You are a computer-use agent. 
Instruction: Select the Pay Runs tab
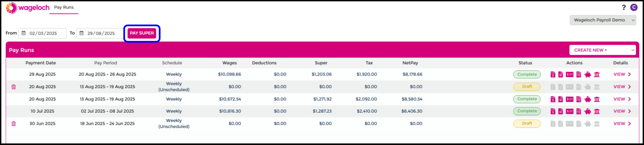(64, 7)
